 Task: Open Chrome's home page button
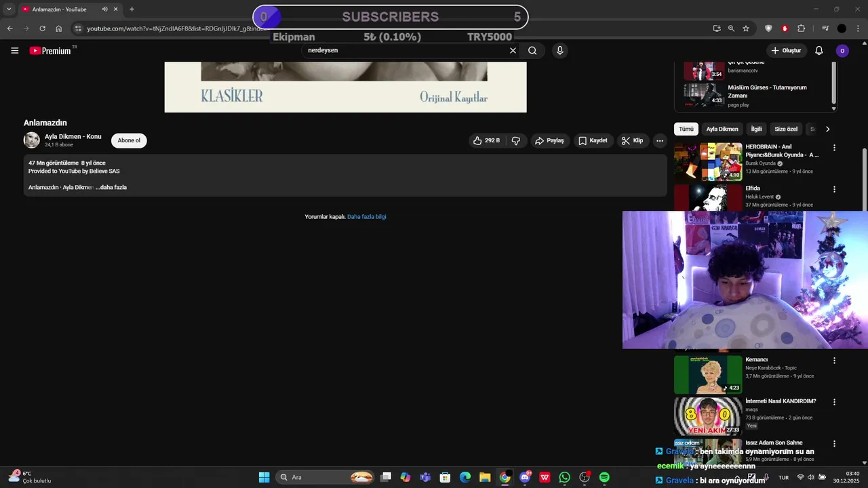(59, 28)
